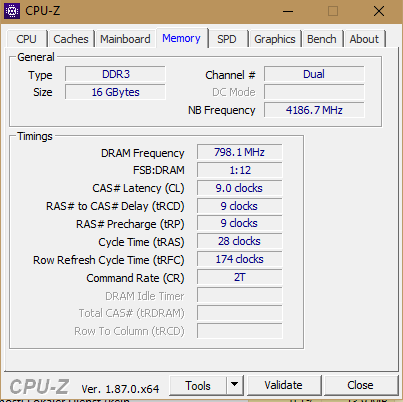Click the RAS# to CAS# Delay (tRCD) label

pos(115,206)
